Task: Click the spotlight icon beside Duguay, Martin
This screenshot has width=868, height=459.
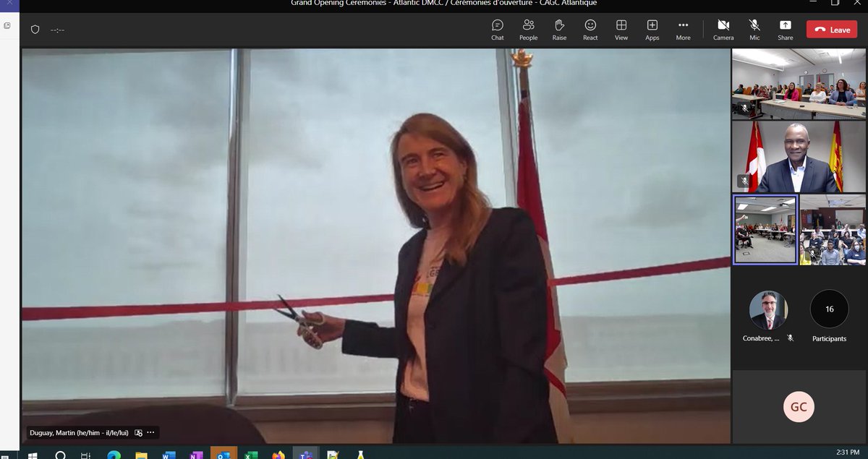Action: pos(138,433)
